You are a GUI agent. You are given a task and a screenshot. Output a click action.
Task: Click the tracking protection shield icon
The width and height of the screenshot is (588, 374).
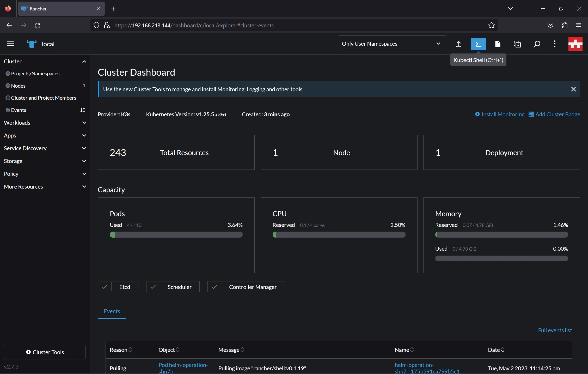tap(96, 25)
